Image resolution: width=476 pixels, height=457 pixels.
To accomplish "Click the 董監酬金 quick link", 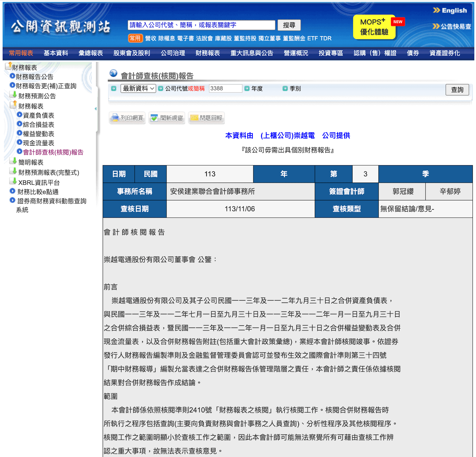I will [x=294, y=38].
